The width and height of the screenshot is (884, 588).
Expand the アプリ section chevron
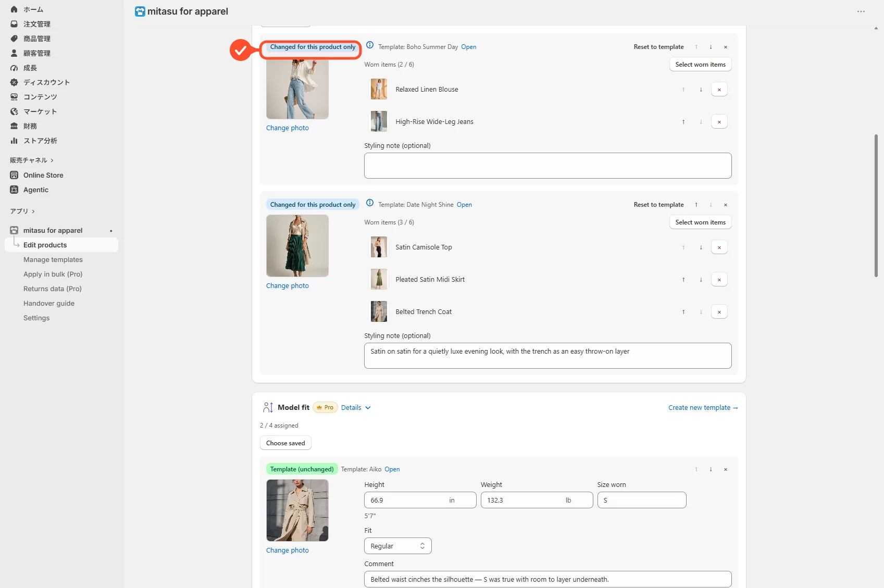click(33, 211)
